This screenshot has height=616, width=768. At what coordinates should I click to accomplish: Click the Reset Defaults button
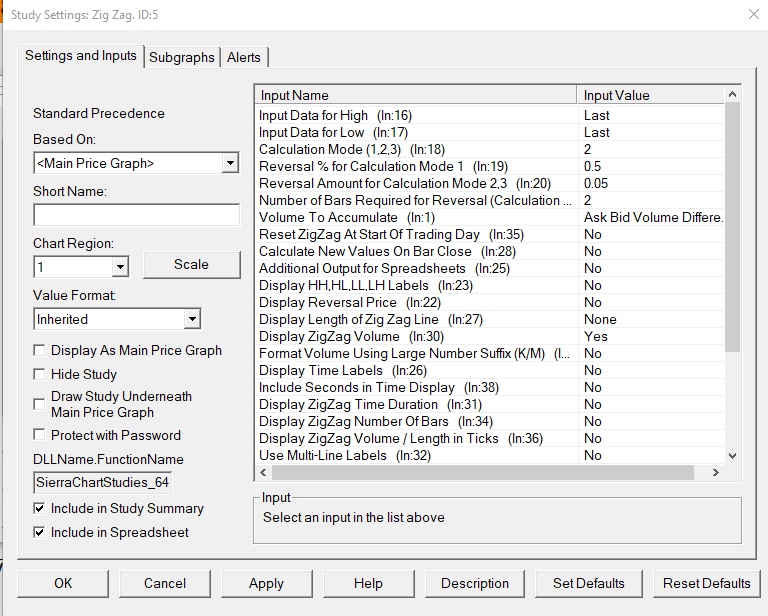[x=706, y=584]
